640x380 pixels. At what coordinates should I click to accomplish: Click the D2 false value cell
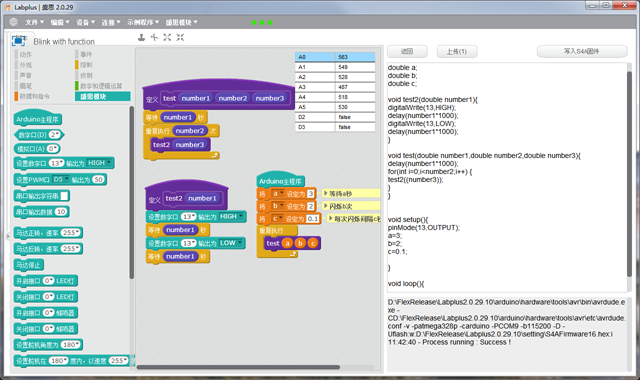355,117
